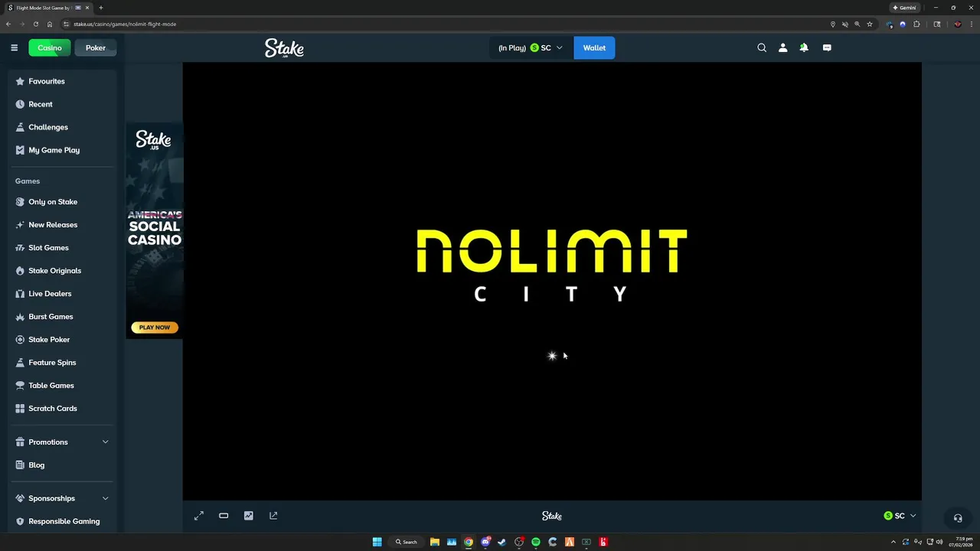Expand the Promotions sidebar section
The image size is (980, 551).
coord(63,442)
